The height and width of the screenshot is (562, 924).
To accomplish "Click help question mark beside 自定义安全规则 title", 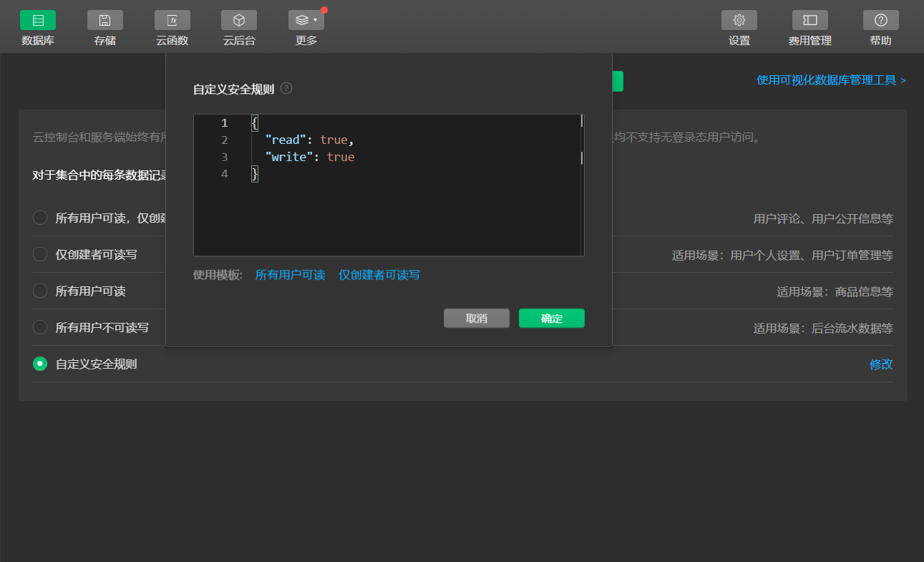I will (286, 89).
